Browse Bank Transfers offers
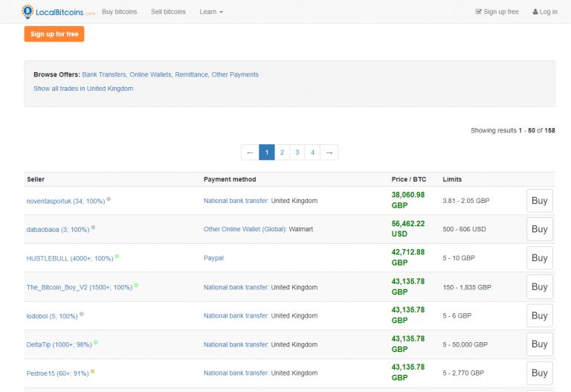 tap(103, 74)
